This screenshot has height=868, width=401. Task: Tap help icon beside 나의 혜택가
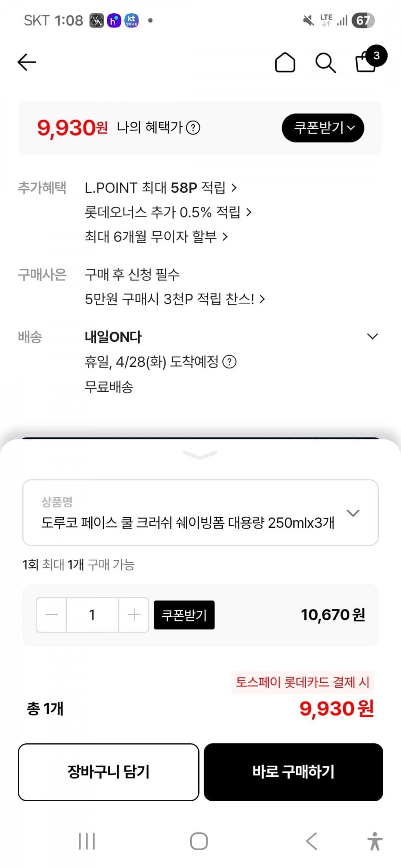[x=193, y=128]
